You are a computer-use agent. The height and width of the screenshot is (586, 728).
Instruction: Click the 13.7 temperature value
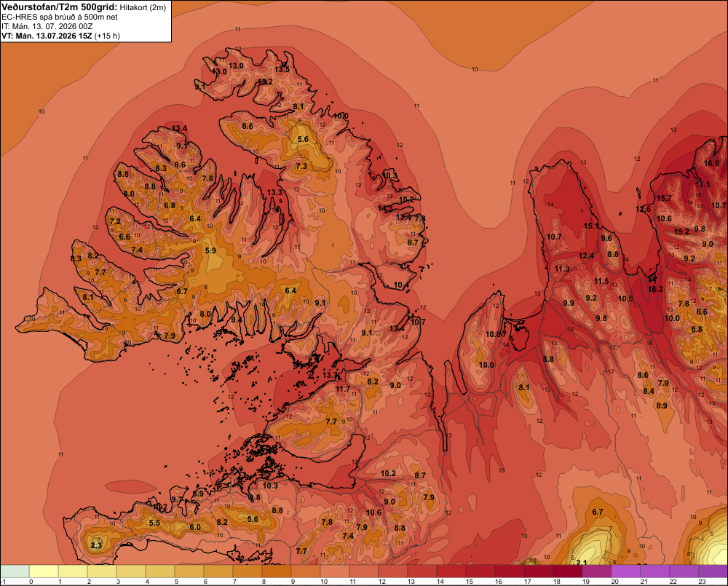pyautogui.click(x=330, y=375)
